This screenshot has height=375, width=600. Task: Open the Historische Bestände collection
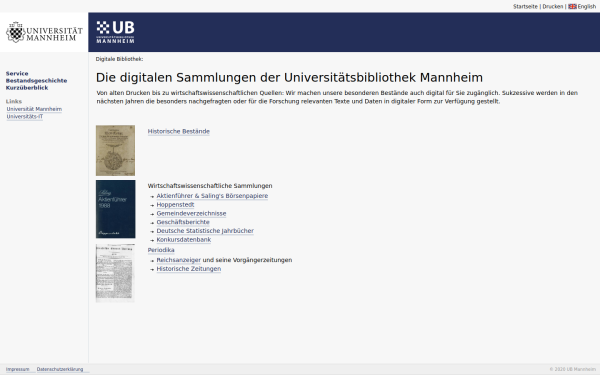click(179, 131)
